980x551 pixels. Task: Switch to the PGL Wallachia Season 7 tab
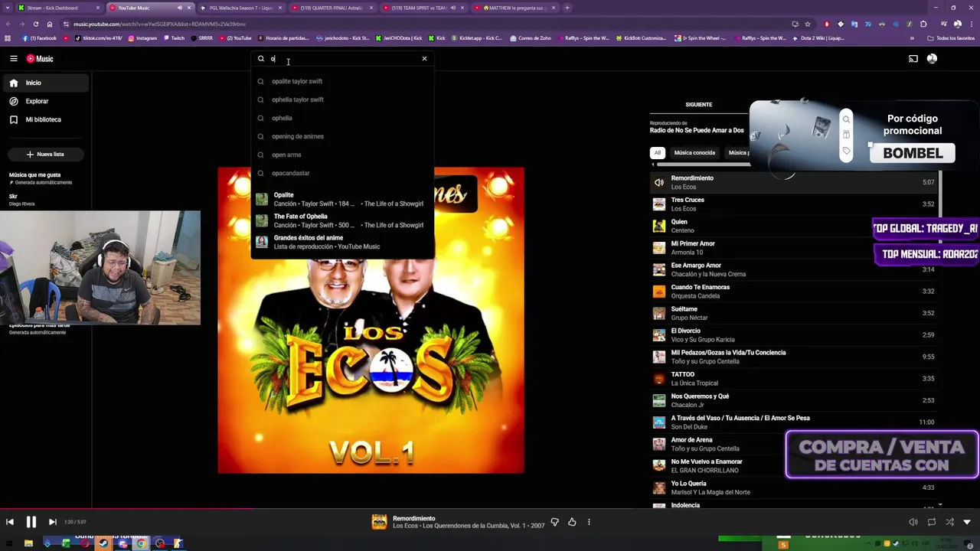240,8
